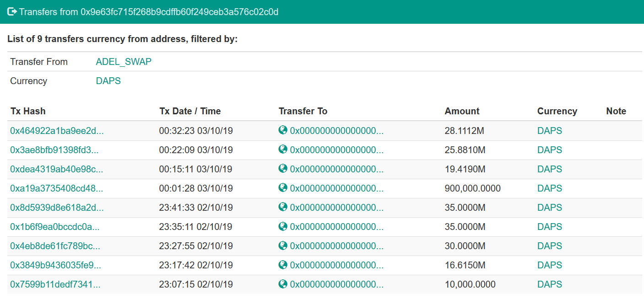Image resolution: width=644 pixels, height=299 pixels.
Task: Click the Transfer From filter label
Action: 39,62
